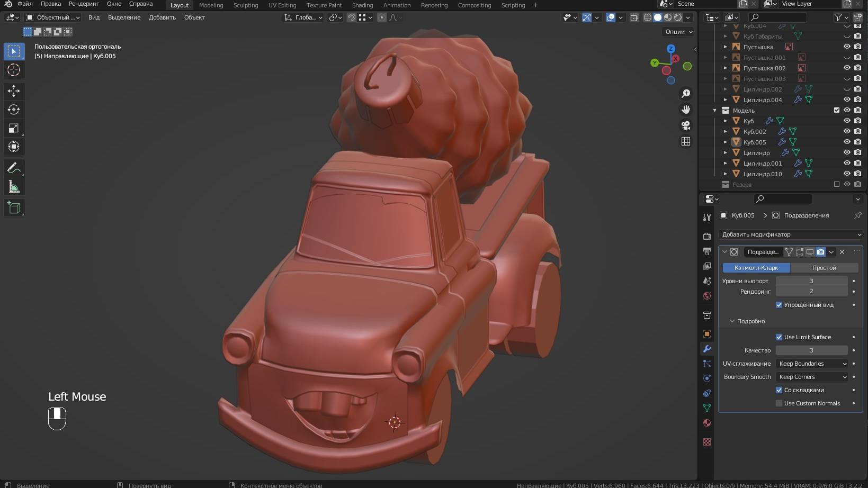Expand the Куб.002 tree item
This screenshot has height=488, width=868.
click(726, 131)
